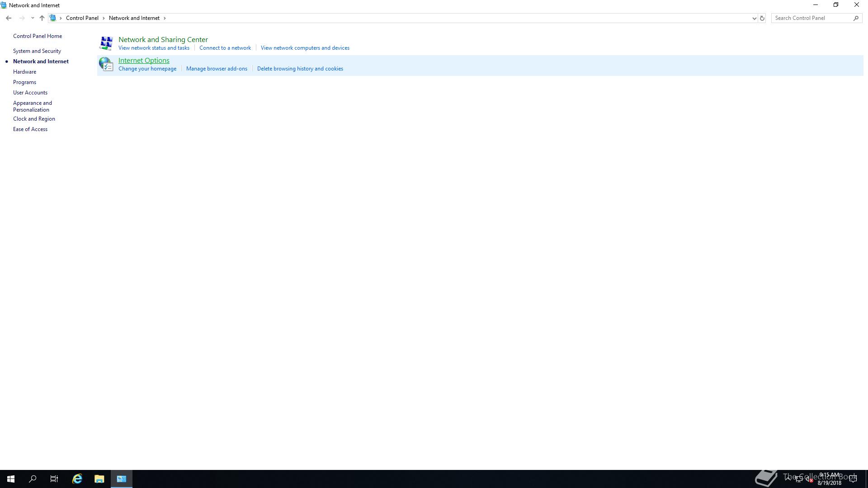Open Control Panel Home link
Viewport: 868px width, 488px height.
38,36
